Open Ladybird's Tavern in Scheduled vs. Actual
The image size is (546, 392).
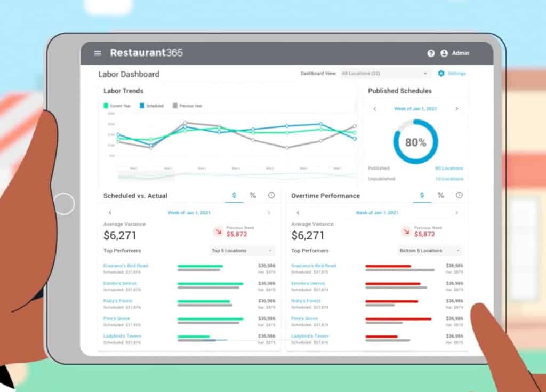[x=122, y=336]
